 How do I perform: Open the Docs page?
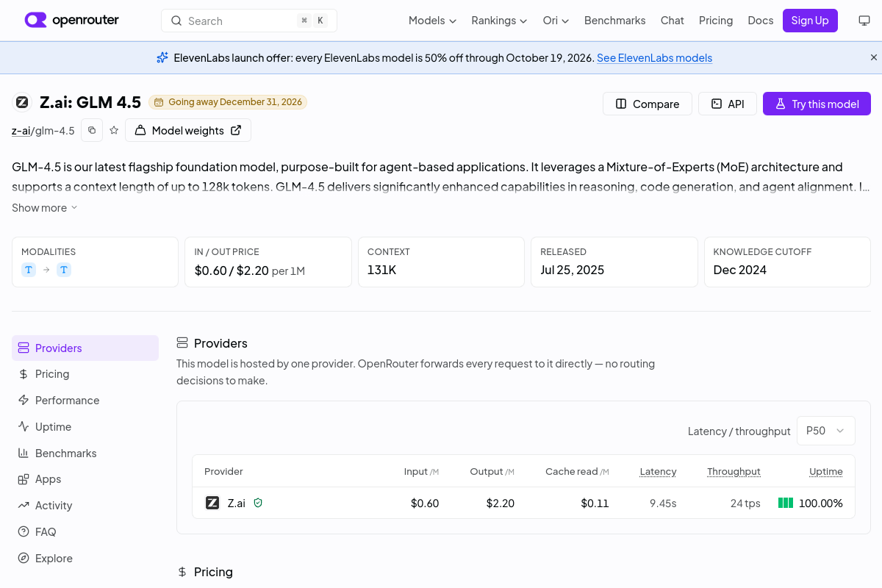pos(760,21)
